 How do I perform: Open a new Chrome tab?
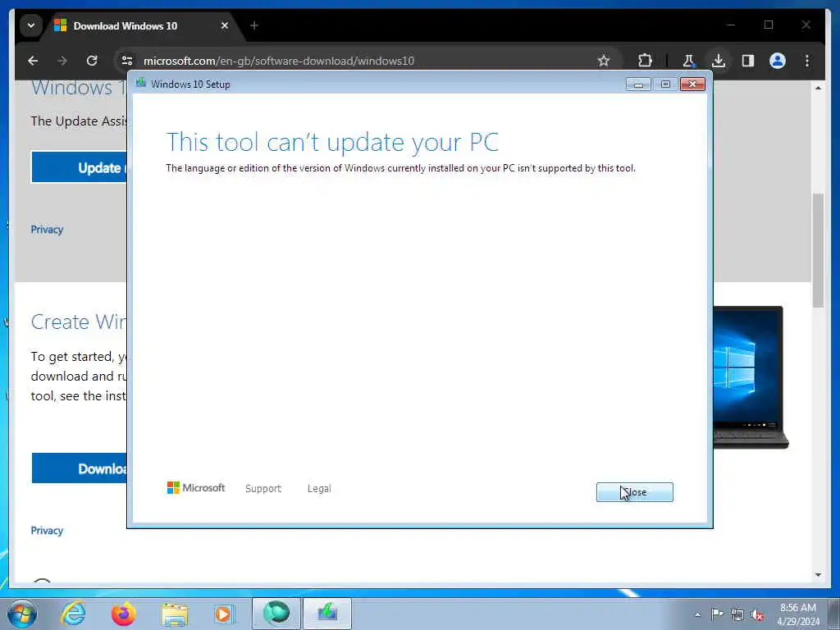pos(254,25)
